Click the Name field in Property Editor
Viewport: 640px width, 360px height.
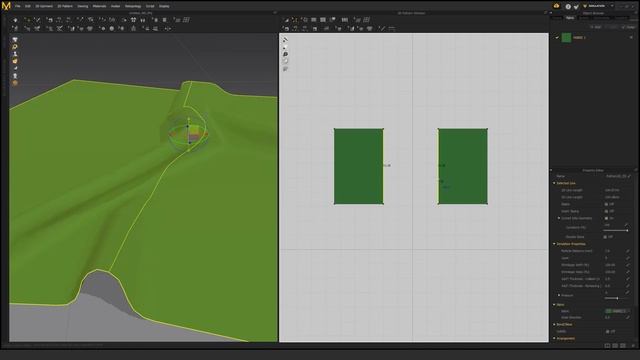[616, 176]
